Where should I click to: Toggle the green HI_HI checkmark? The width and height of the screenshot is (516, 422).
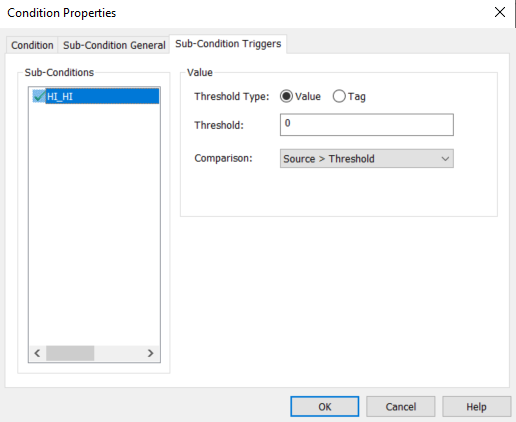pyautogui.click(x=39, y=96)
